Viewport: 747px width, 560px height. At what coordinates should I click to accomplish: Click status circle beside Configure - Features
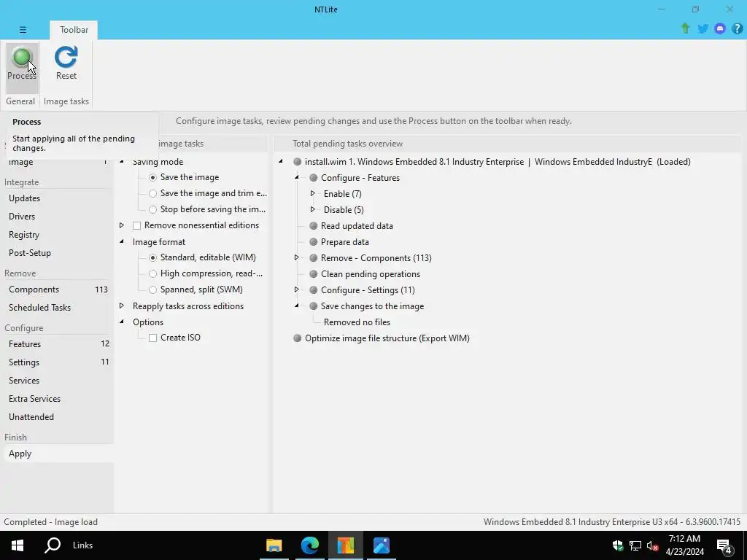click(x=314, y=178)
